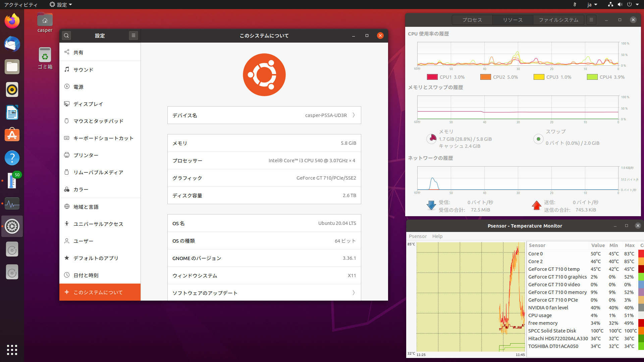Launch Rhythmbox from the dock
Screen dimensions: 644x362
click(12, 90)
